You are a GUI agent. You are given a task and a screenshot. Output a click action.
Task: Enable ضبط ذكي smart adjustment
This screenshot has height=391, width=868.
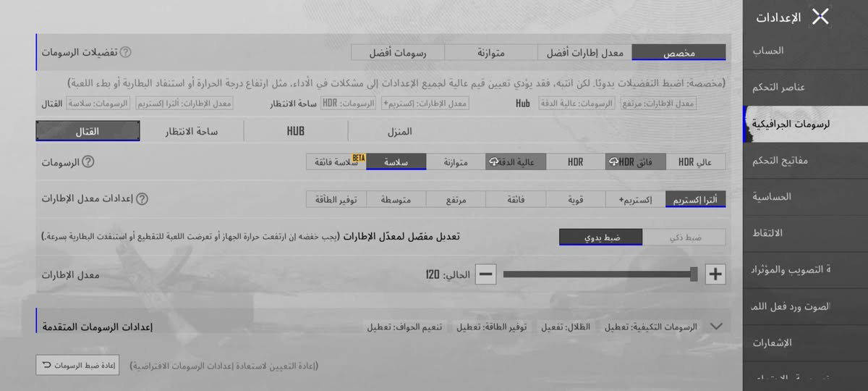684,237
